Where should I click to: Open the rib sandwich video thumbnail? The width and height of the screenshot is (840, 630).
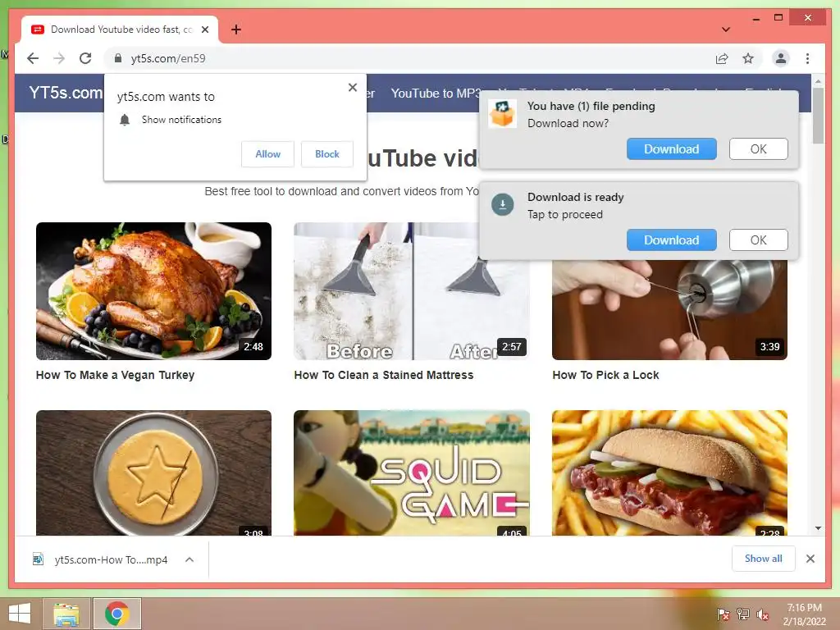click(x=669, y=473)
